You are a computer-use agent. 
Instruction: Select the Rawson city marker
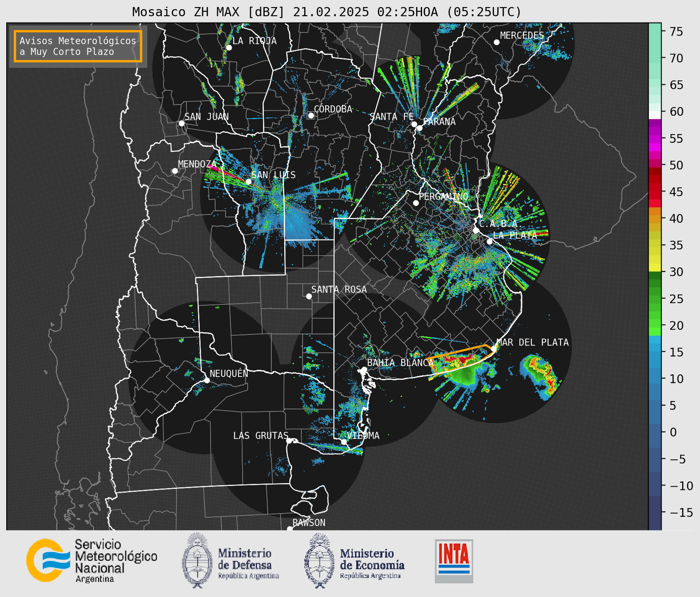coord(290,529)
